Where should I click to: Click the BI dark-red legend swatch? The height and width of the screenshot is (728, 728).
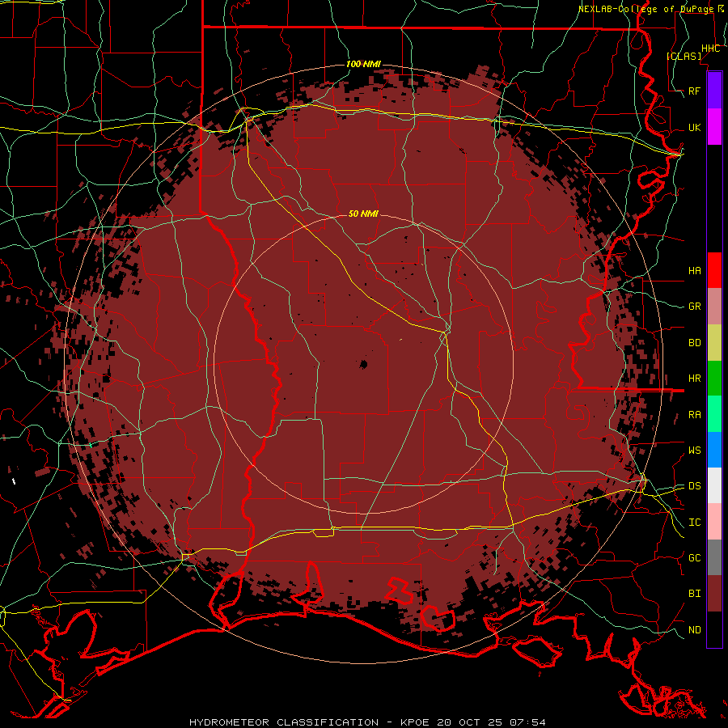click(714, 594)
